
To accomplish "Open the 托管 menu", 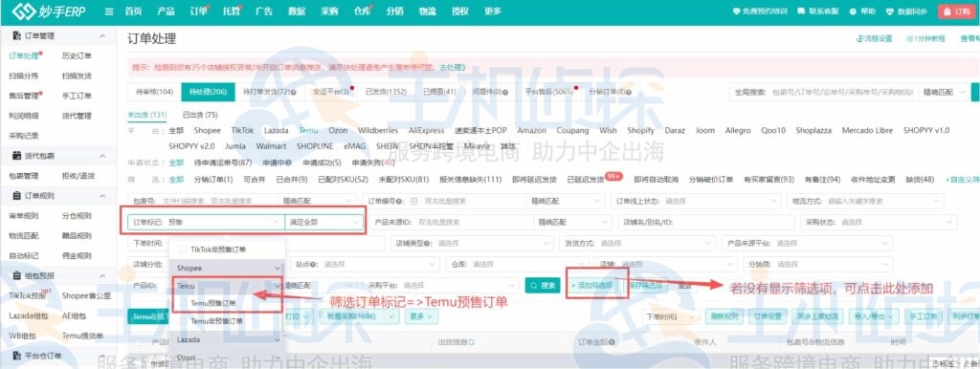I will (x=232, y=11).
